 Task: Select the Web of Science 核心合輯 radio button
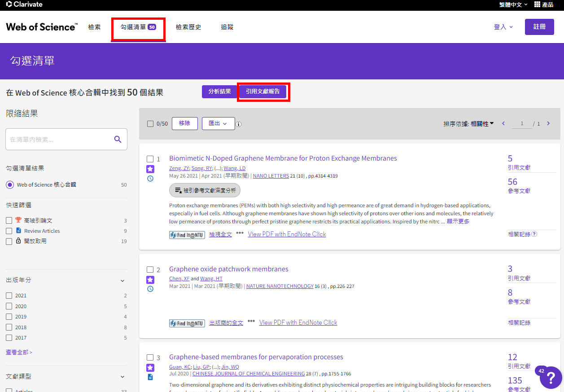pos(10,185)
